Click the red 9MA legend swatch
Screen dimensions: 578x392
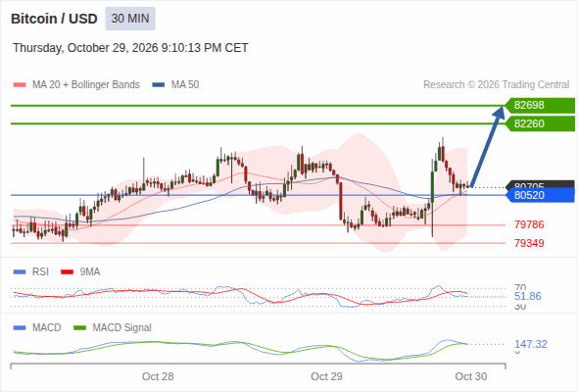pyautogui.click(x=67, y=272)
